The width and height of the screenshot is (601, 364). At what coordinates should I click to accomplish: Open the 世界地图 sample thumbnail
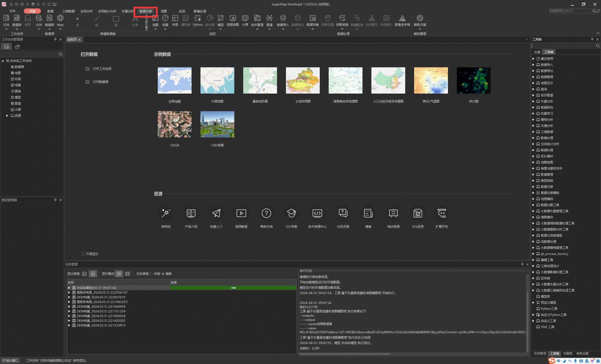click(175, 80)
